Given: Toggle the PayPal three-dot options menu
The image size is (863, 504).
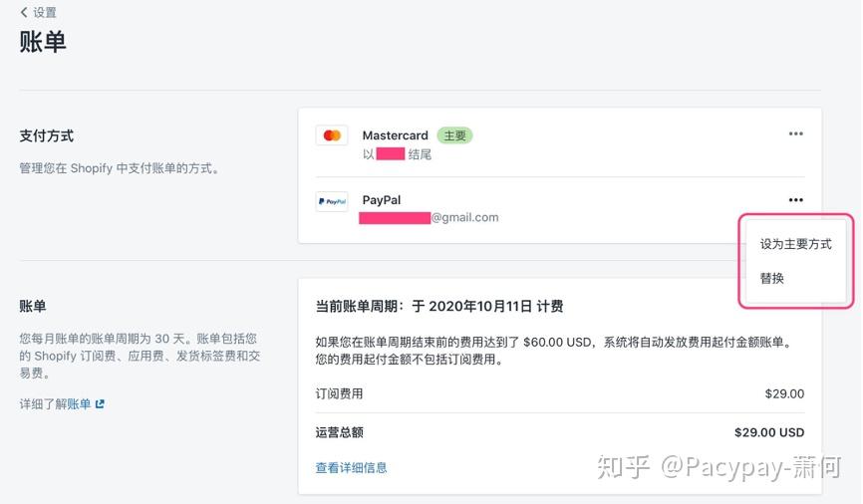Looking at the screenshot, I should click(795, 200).
